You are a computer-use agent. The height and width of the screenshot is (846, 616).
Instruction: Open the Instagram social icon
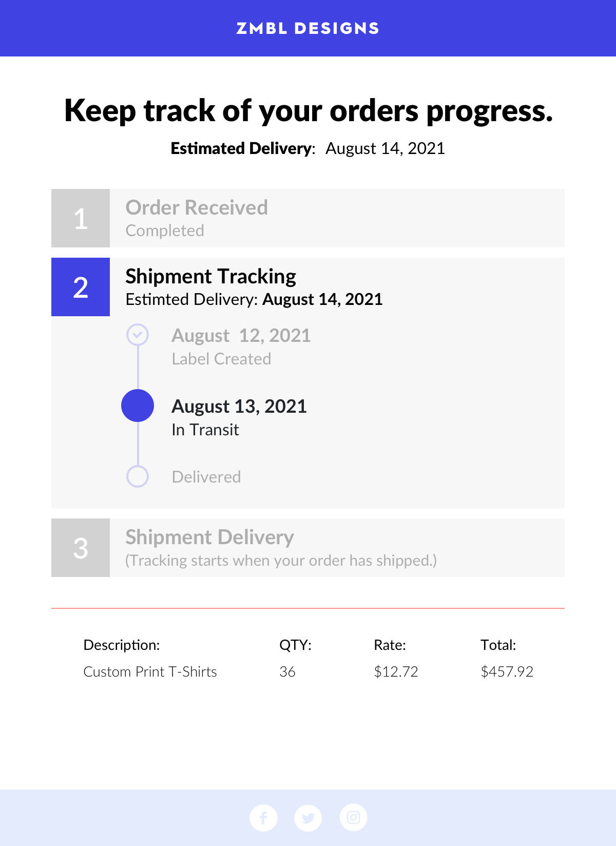coord(353,817)
